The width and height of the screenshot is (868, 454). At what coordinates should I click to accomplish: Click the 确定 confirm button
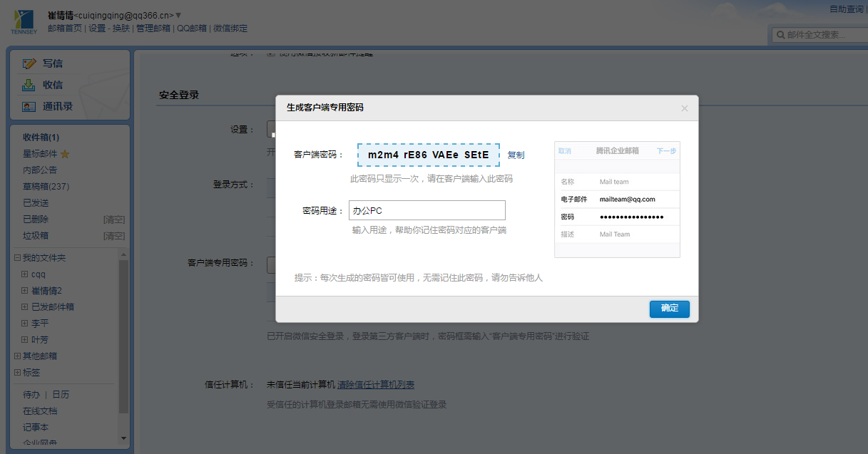[x=668, y=309]
